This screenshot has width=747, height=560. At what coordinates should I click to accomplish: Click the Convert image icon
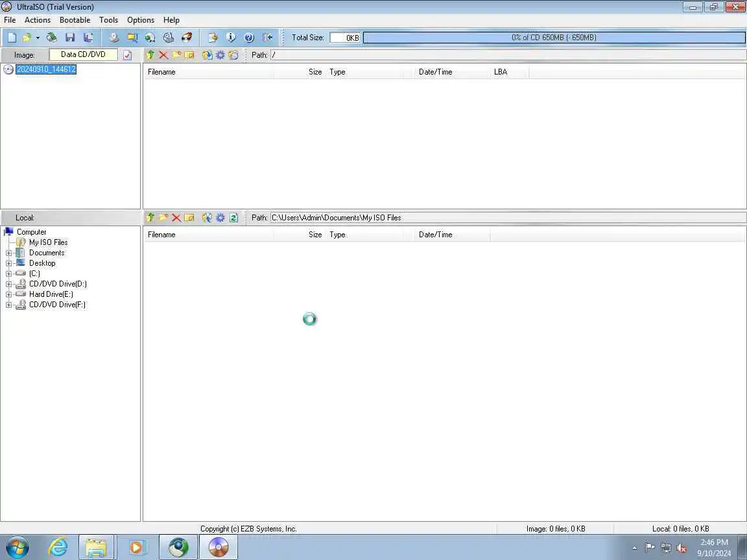(x=150, y=38)
